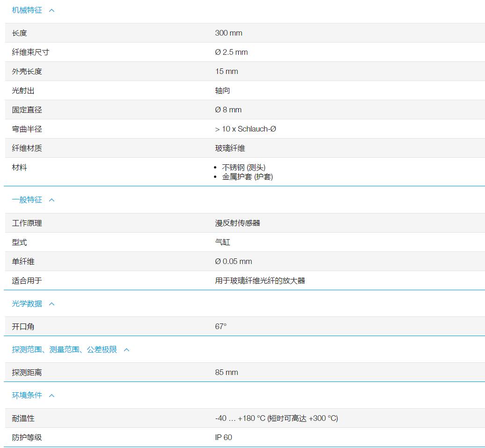Click the 光学数据 section heading
The width and height of the screenshot is (485, 448).
[26, 304]
